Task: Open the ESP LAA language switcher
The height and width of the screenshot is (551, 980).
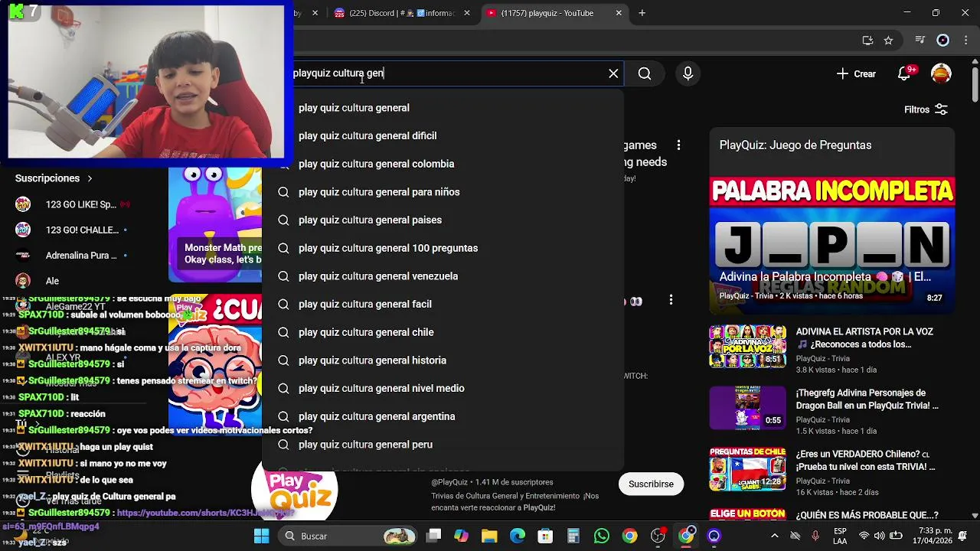Action: (x=840, y=536)
